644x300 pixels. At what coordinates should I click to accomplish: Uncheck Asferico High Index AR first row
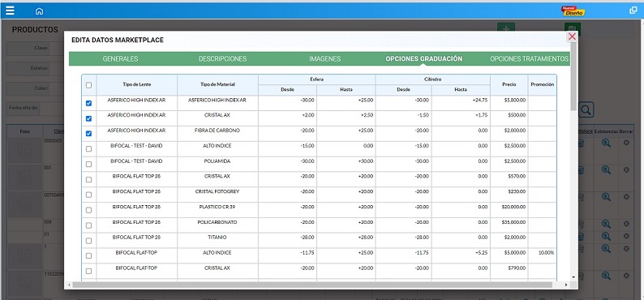pyautogui.click(x=88, y=104)
